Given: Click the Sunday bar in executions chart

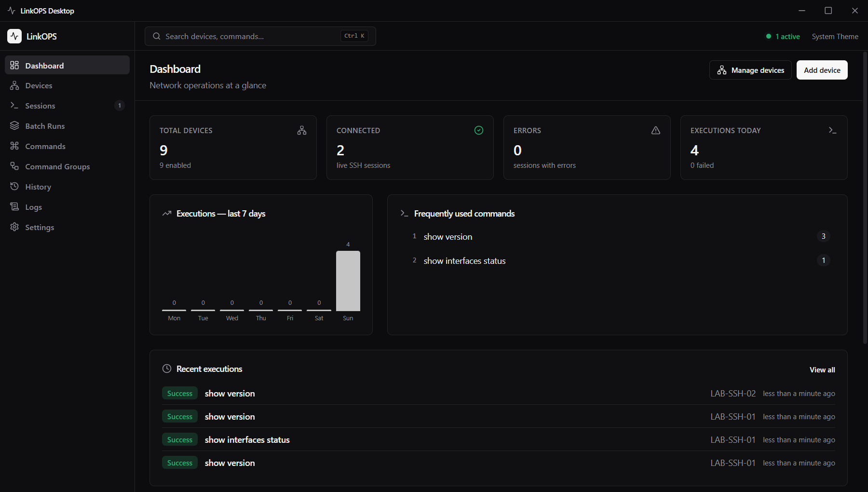Looking at the screenshot, I should click(x=348, y=281).
